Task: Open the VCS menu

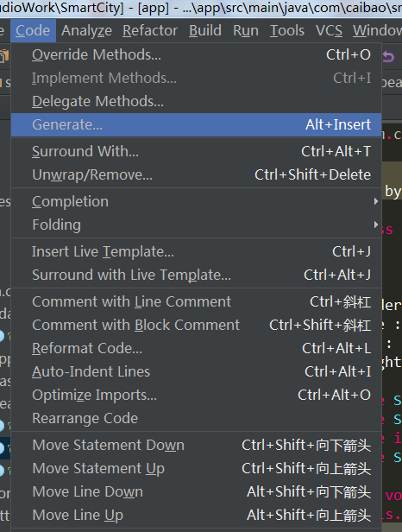Action: coord(329,30)
